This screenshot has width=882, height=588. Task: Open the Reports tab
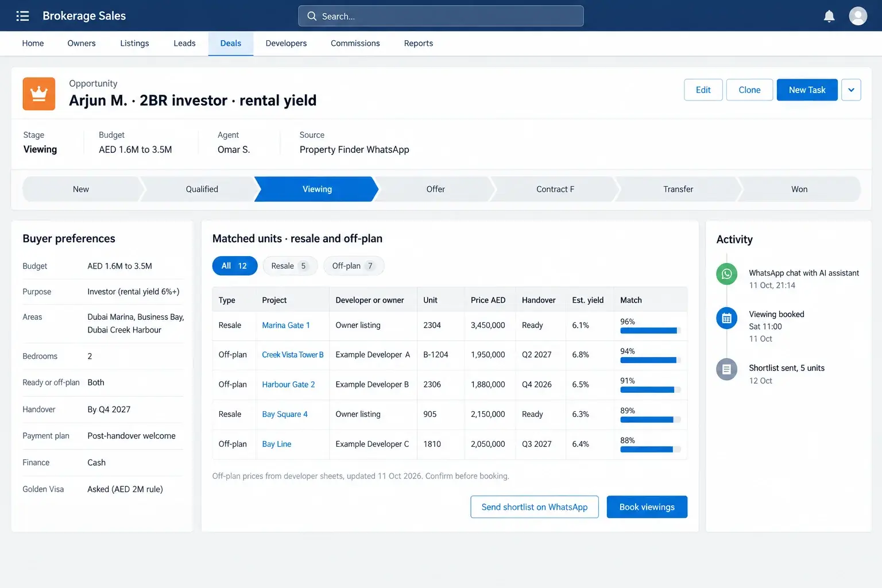click(x=419, y=43)
